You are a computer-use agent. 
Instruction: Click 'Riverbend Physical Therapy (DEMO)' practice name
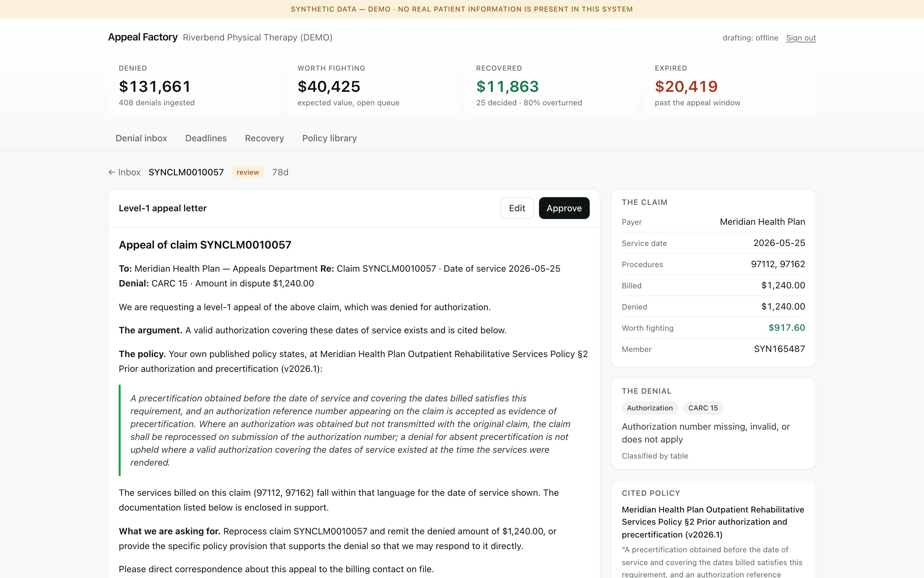pyautogui.click(x=257, y=38)
